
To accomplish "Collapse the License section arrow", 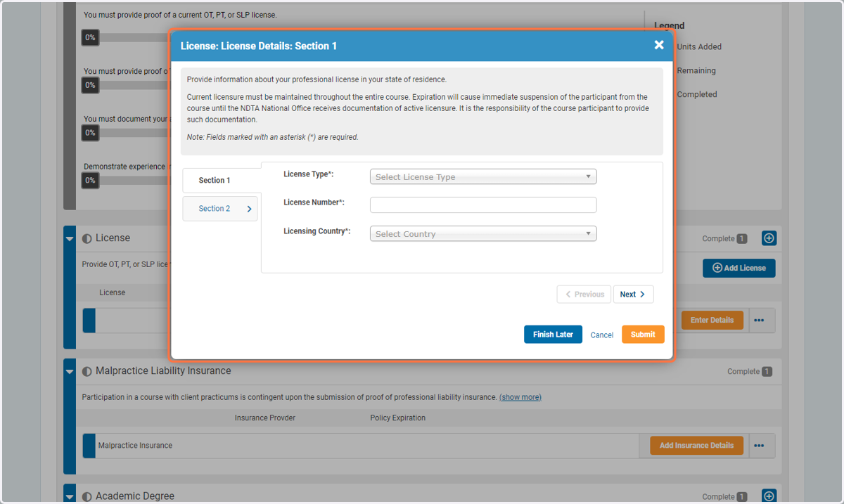I will click(70, 239).
